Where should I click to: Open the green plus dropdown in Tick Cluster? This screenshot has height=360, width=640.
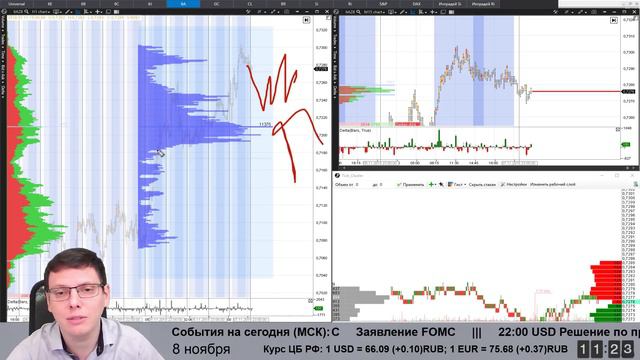(x=432, y=184)
